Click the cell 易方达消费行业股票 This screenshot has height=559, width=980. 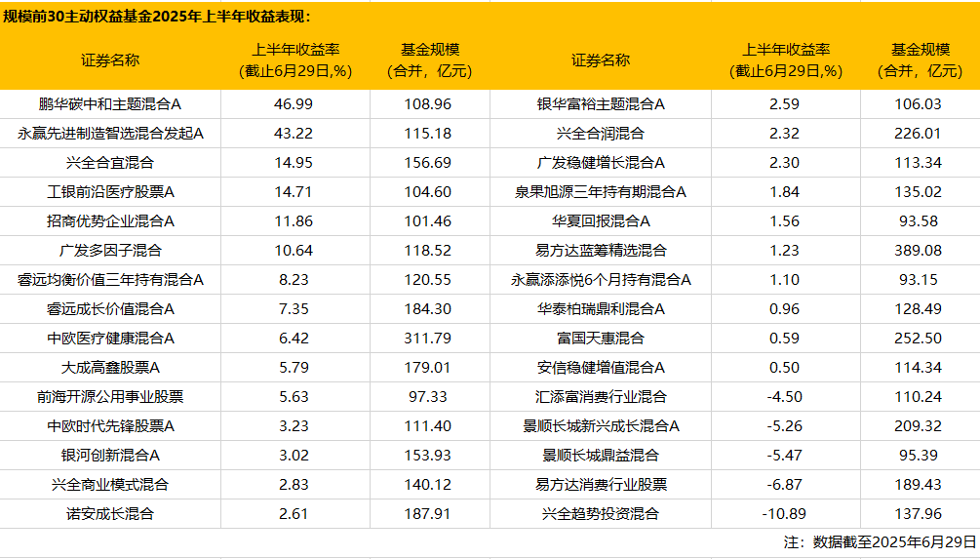coord(601,485)
